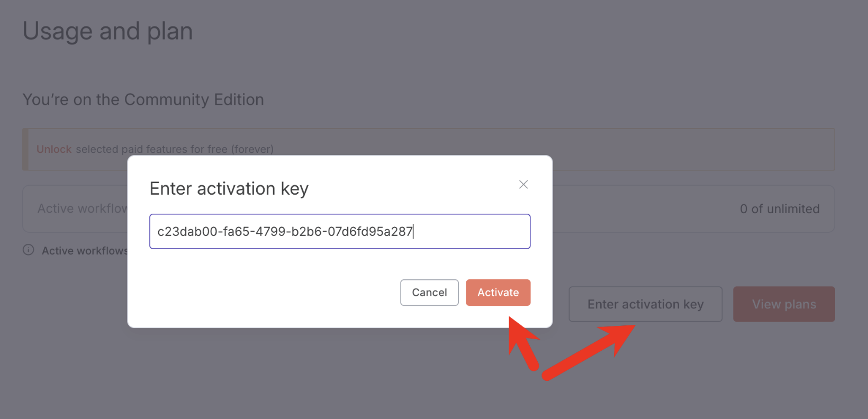Click the activation key input field

coord(339,231)
